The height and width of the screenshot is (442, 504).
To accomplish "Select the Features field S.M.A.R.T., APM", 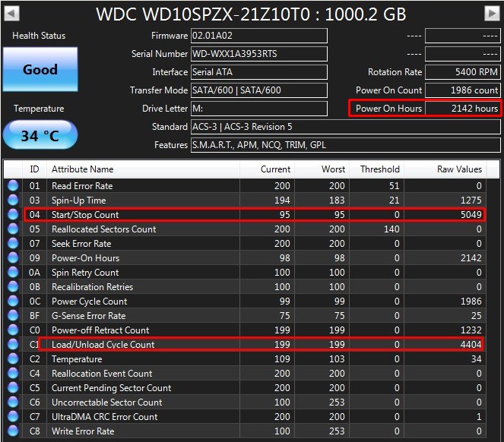I will click(x=346, y=145).
